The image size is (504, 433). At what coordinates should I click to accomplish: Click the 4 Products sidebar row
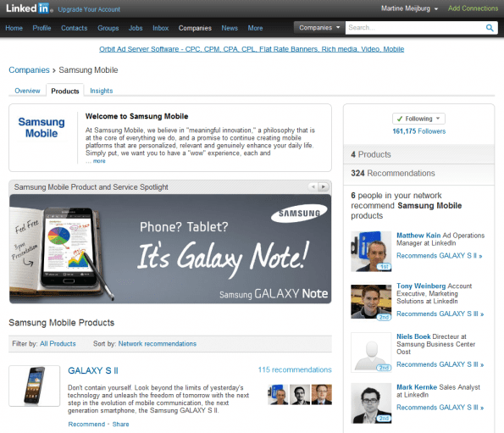coord(418,154)
